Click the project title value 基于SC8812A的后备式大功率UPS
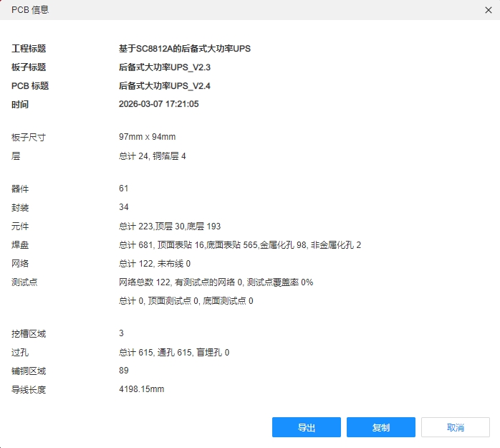500x448 pixels. (184, 49)
